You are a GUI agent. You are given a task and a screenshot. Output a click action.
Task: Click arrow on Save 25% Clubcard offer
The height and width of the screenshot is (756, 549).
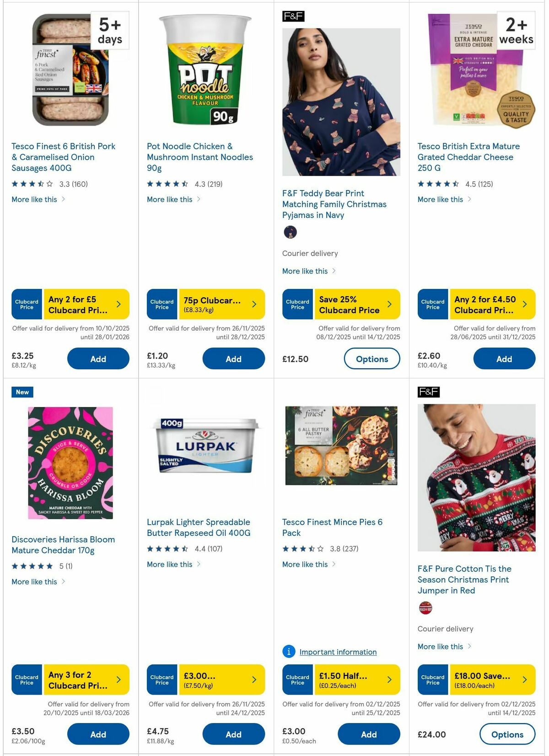coord(389,304)
